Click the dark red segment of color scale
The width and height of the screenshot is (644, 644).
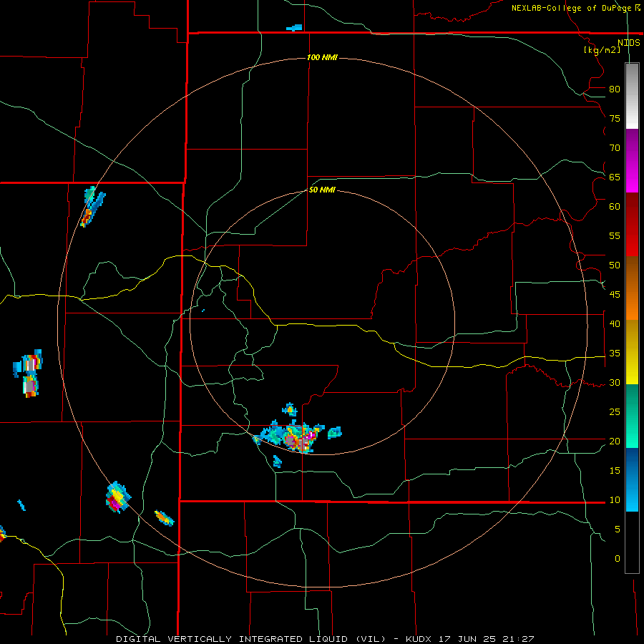tap(632, 224)
